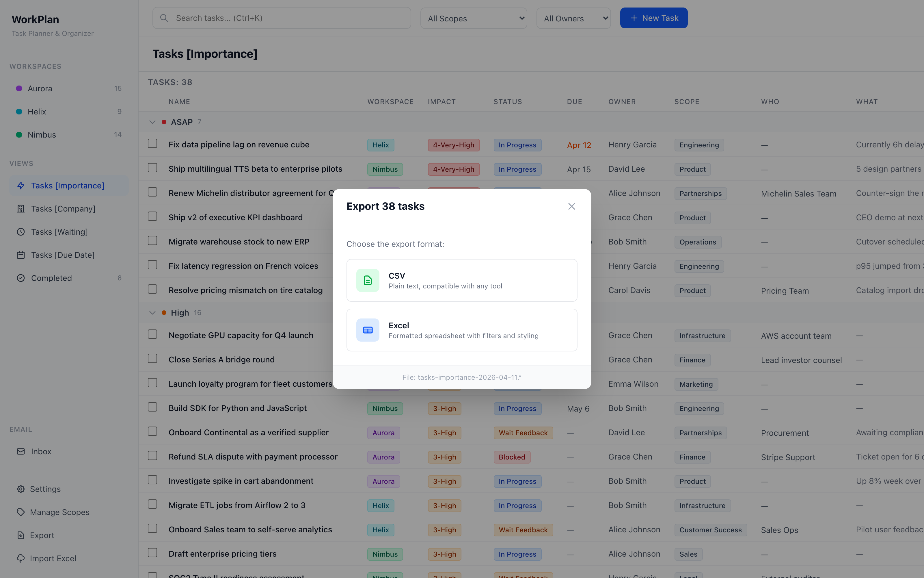The height and width of the screenshot is (578, 924).
Task: Click the STATUS column header
Action: pyautogui.click(x=508, y=102)
